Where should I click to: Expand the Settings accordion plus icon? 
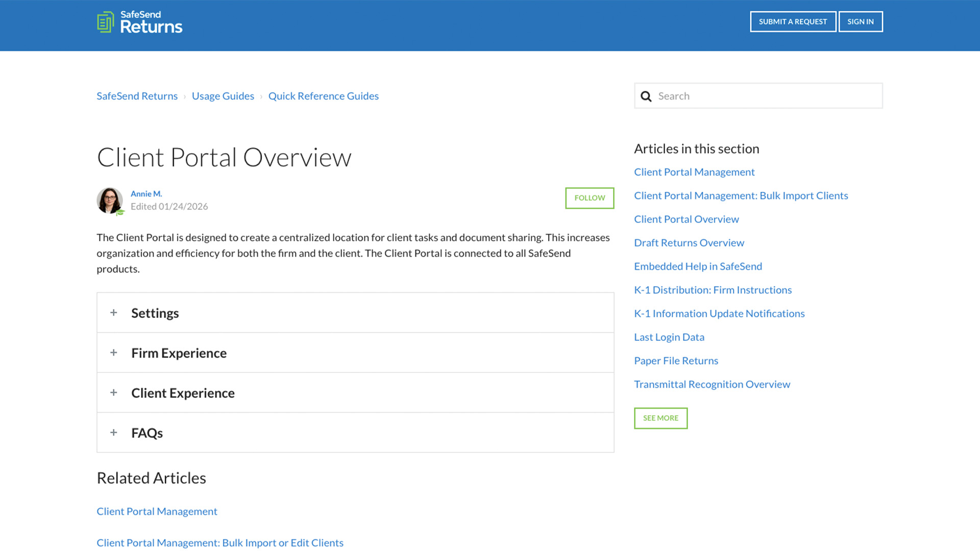coord(114,313)
